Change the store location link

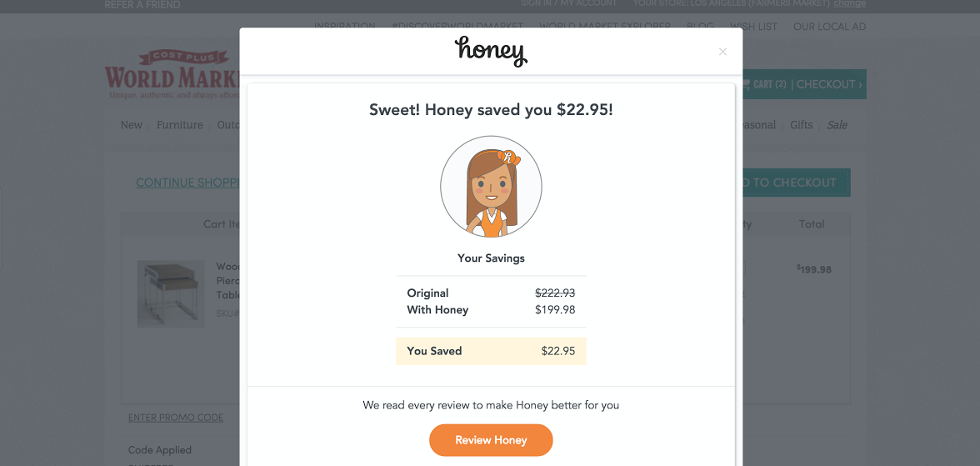(849, 3)
